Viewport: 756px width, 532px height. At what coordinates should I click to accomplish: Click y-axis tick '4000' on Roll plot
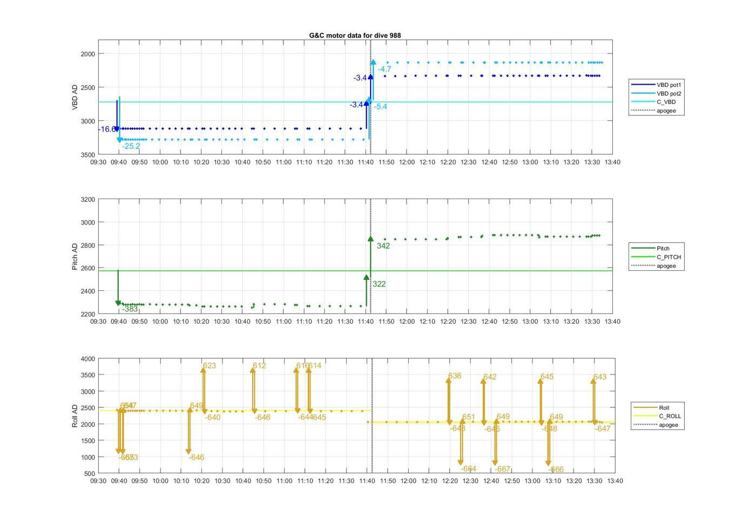pyautogui.click(x=87, y=359)
